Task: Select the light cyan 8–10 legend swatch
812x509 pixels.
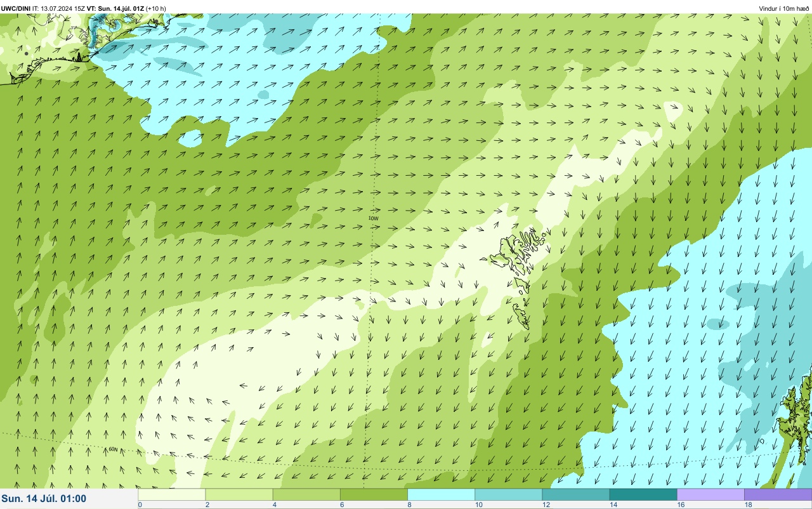Action: tap(441, 494)
